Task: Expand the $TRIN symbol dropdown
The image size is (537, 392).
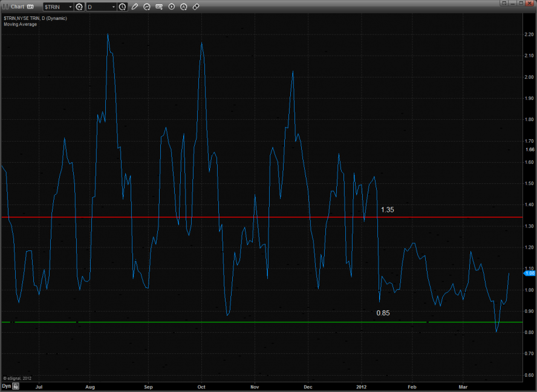Action: point(70,7)
